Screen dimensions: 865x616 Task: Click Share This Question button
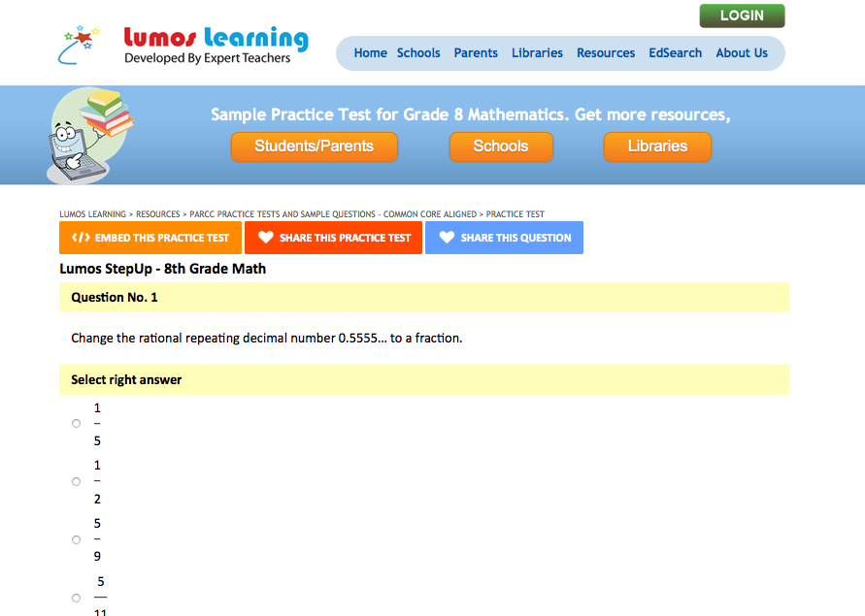tap(504, 238)
